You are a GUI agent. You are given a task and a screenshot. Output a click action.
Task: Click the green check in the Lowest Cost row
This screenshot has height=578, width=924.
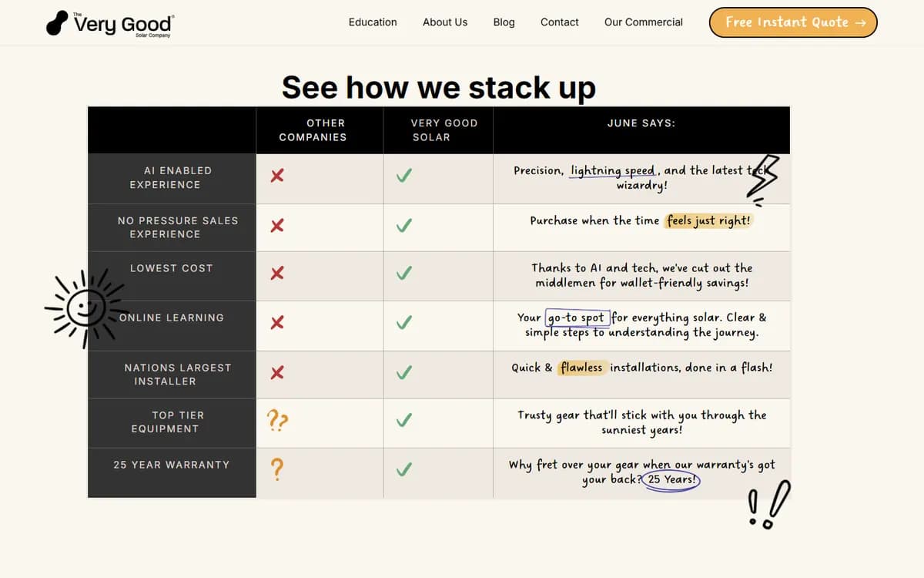tap(403, 274)
